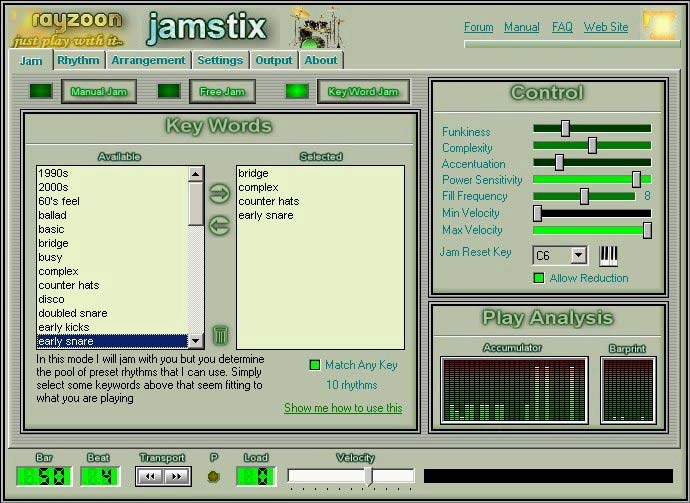Open the Output tab
Screen dimensions: 690x503
274,60
